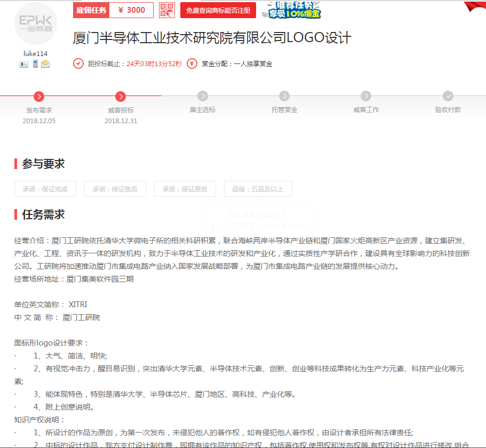Click the mobile phone verification badge
The width and height of the screenshot is (486, 448).
(x=35, y=64)
